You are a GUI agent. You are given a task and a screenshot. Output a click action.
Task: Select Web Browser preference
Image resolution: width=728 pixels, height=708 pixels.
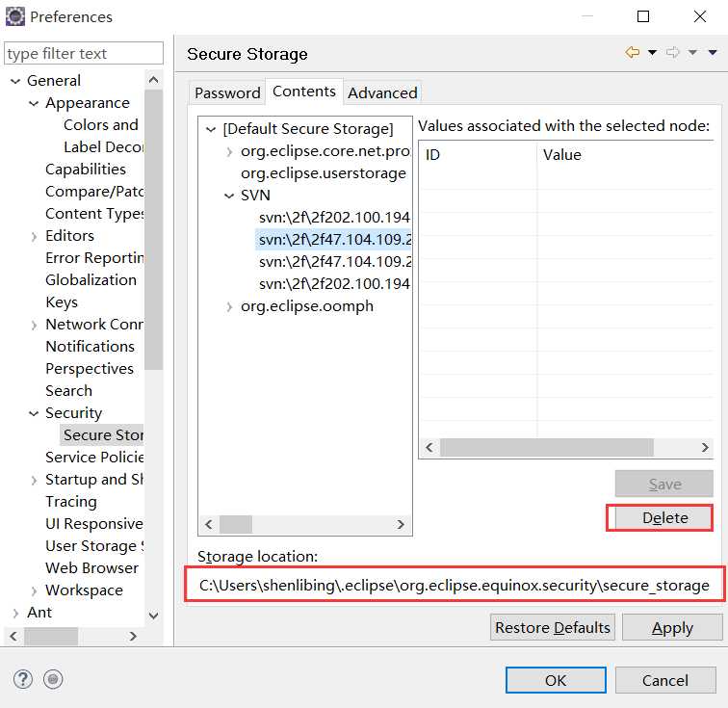click(x=91, y=568)
